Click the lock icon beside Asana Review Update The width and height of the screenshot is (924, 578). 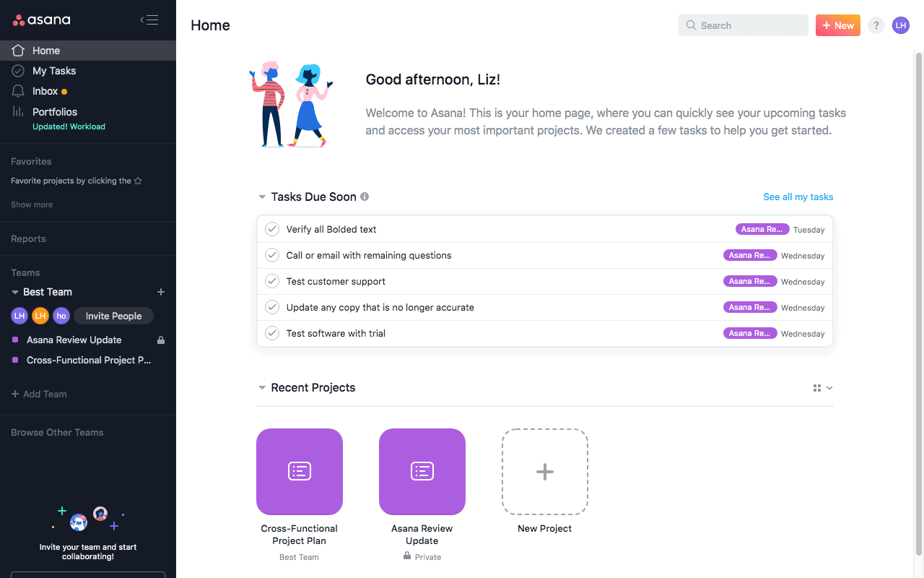click(161, 340)
